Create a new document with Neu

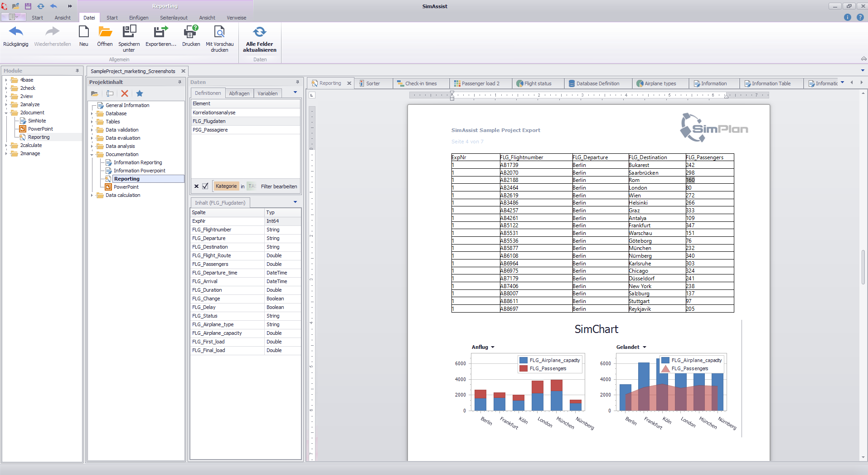pos(84,36)
